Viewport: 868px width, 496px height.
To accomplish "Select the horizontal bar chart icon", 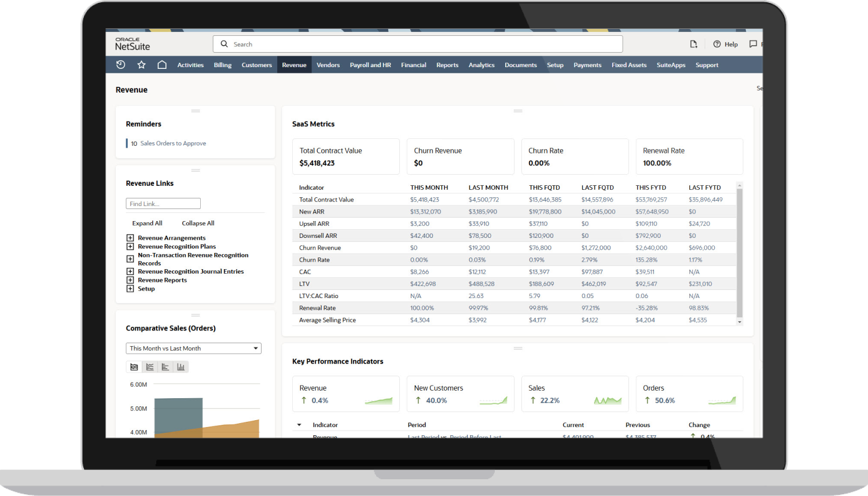I will [165, 366].
